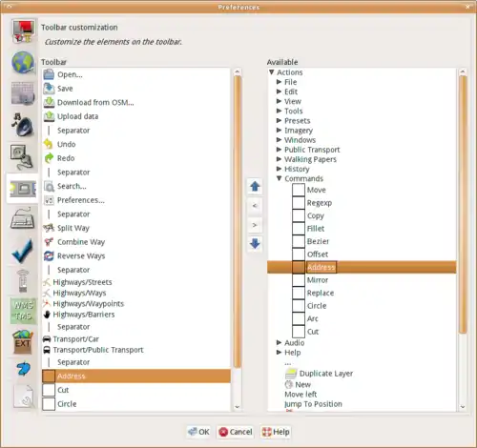Click the Cancel button

pyautogui.click(x=236, y=432)
